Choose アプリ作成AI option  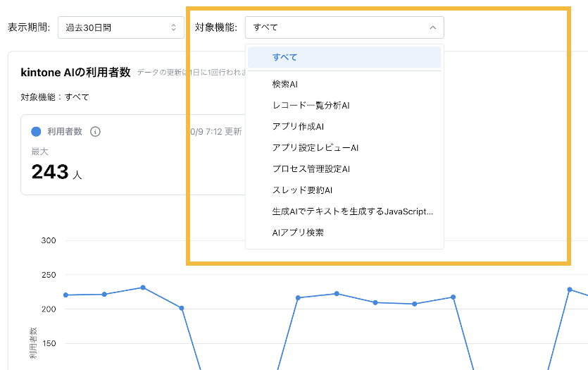[x=344, y=126]
